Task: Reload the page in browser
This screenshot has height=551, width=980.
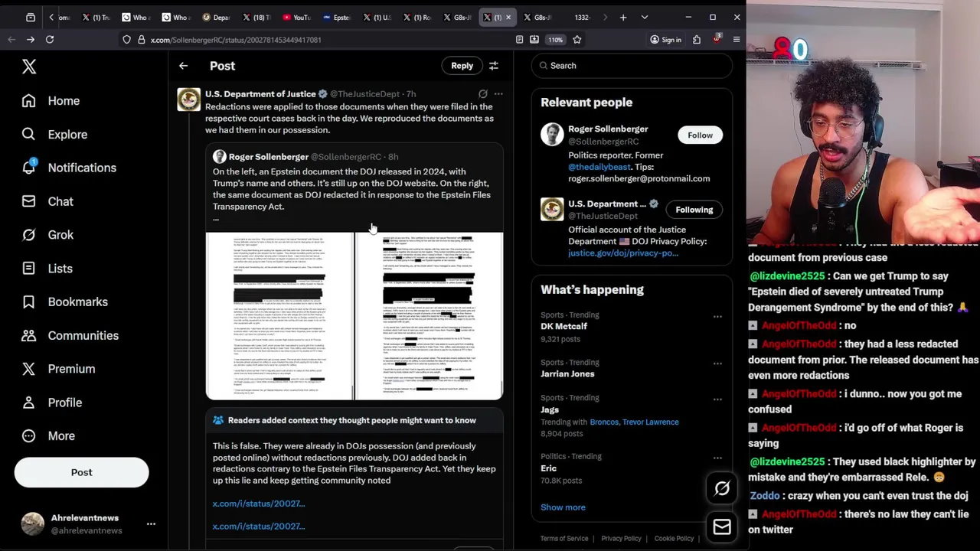Action: click(50, 40)
